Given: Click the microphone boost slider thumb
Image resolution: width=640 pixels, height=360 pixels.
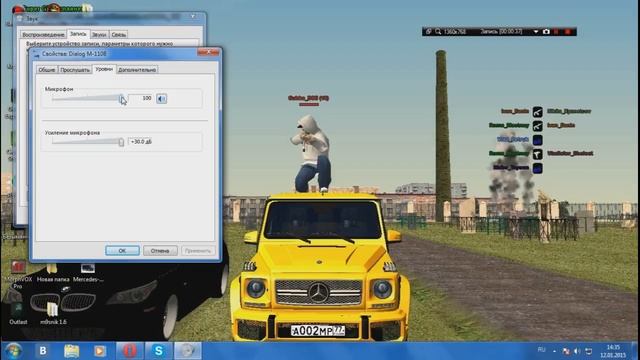Looking at the screenshot, I should [x=121, y=142].
